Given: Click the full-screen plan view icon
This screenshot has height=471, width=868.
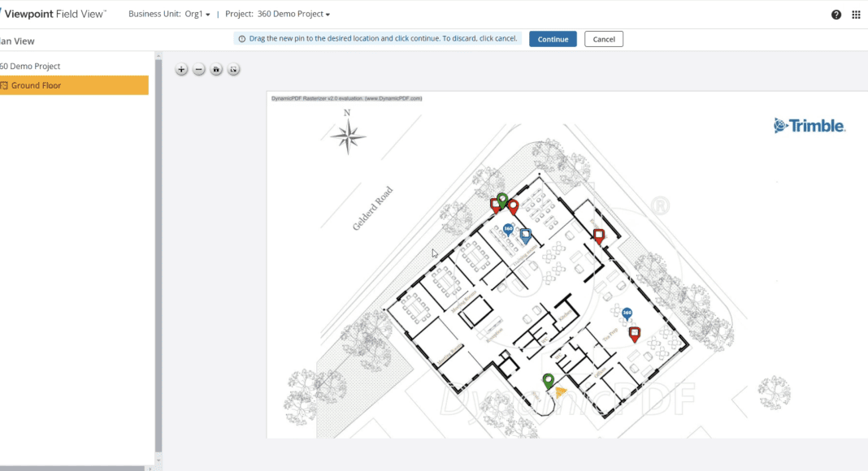Looking at the screenshot, I should coord(233,70).
